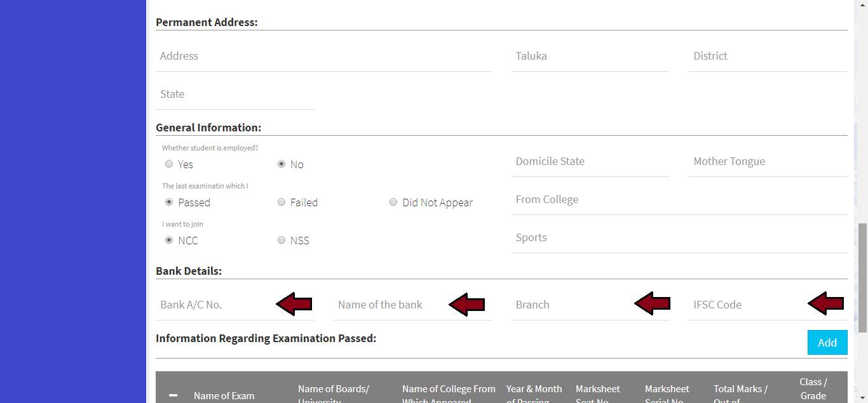This screenshot has width=868, height=403.
Task: Focus the District field
Action: point(768,56)
